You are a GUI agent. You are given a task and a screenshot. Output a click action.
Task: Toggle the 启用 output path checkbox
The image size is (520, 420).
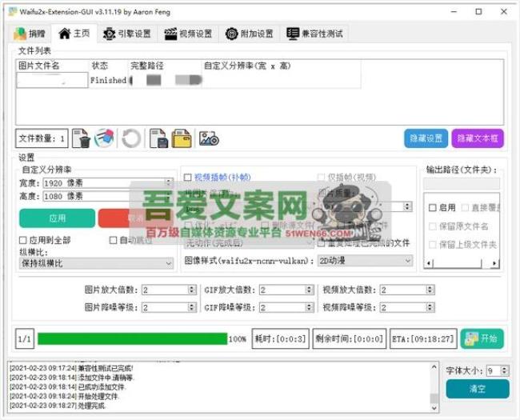click(x=433, y=208)
